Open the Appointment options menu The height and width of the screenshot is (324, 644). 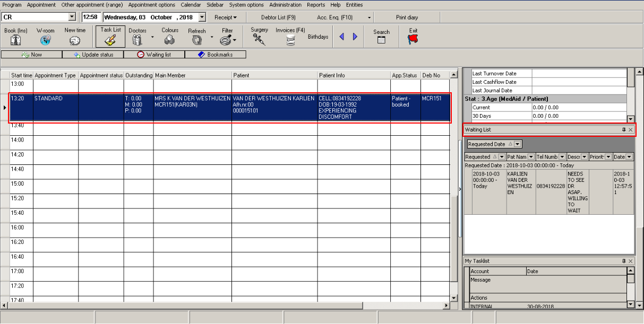point(151,5)
